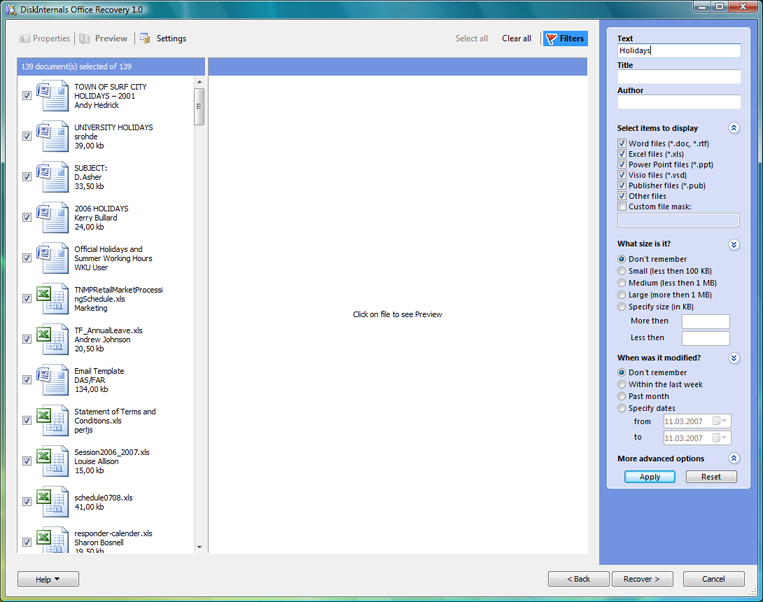Click the Word icon for UNIVERSITY HOLIDAYS document
The height and width of the screenshot is (602, 763).
[52, 136]
